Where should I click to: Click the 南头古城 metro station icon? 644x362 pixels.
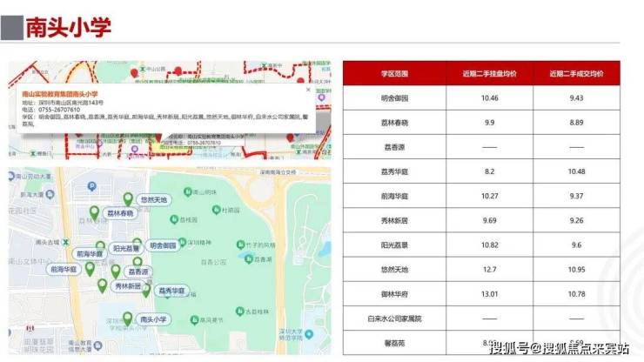[65, 242]
